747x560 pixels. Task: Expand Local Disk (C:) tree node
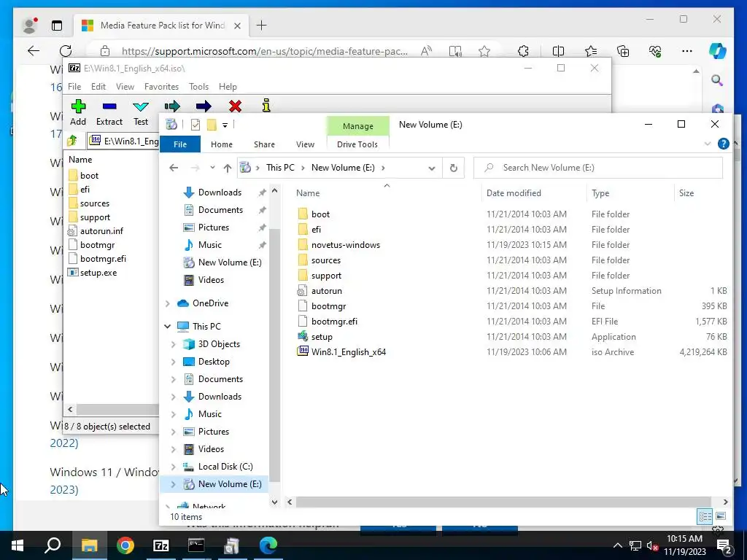(x=174, y=467)
